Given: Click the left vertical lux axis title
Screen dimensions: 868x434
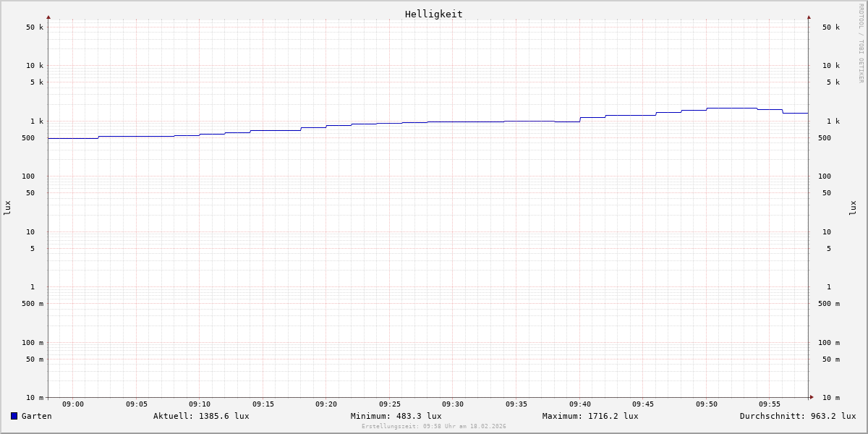Looking at the screenshot, I should (7, 208).
